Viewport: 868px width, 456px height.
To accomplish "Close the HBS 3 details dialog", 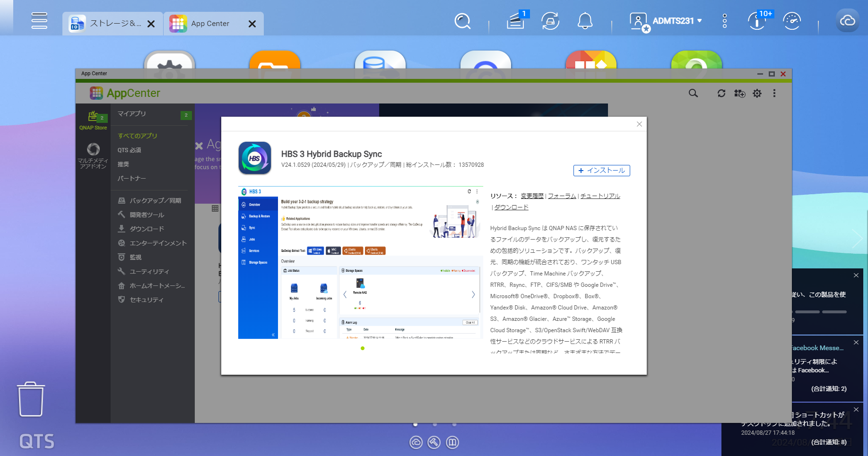I will point(639,124).
